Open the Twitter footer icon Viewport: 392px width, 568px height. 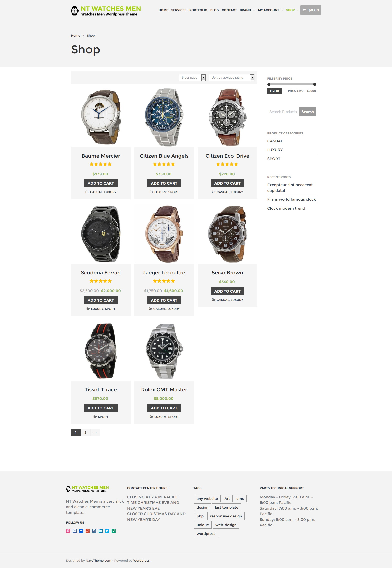107,531
